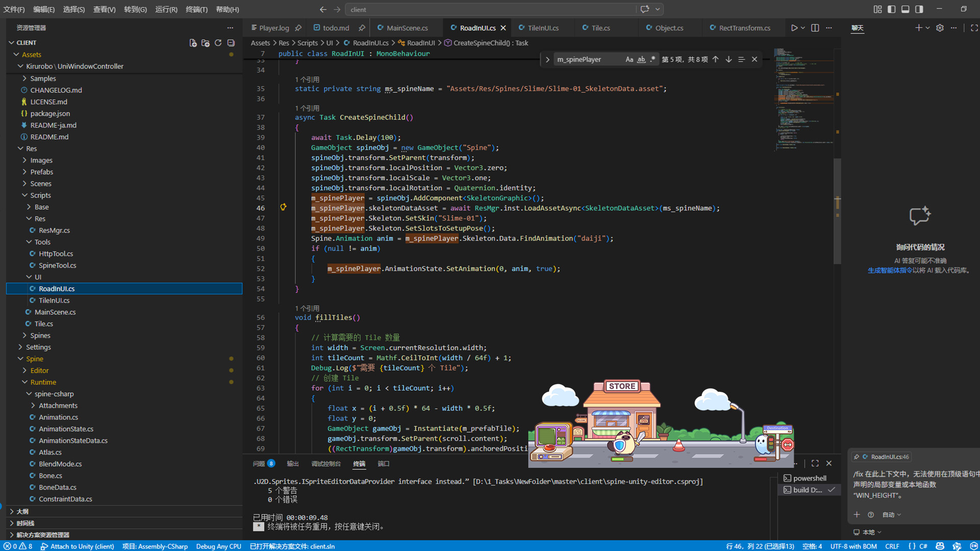Expand the Attachments folder

pos(58,406)
